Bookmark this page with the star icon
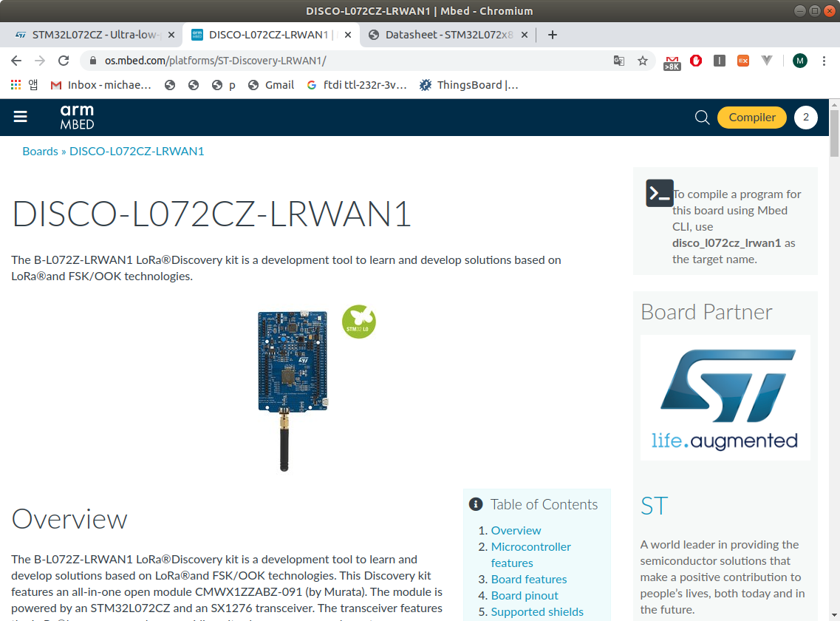Viewport: 840px width, 621px height. 643,61
